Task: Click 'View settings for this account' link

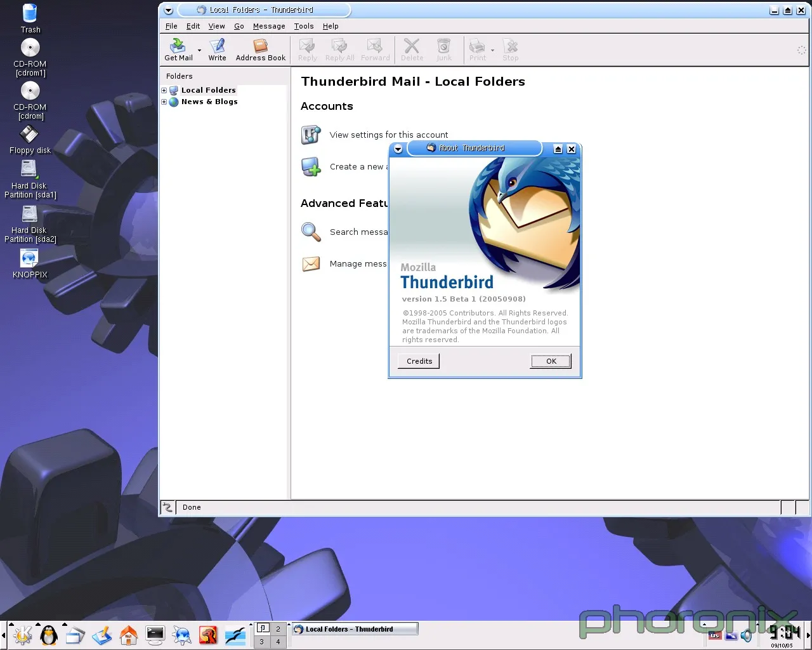Action: pyautogui.click(x=389, y=135)
